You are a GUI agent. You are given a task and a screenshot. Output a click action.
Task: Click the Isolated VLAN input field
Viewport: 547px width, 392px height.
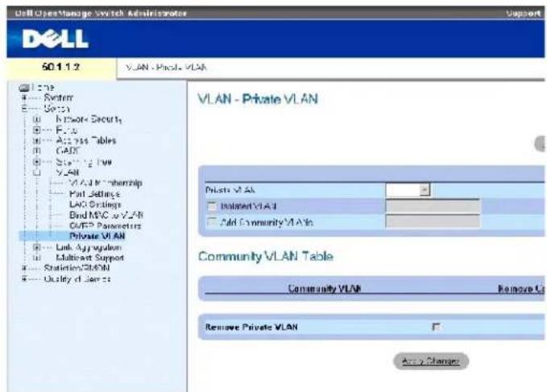(433, 206)
